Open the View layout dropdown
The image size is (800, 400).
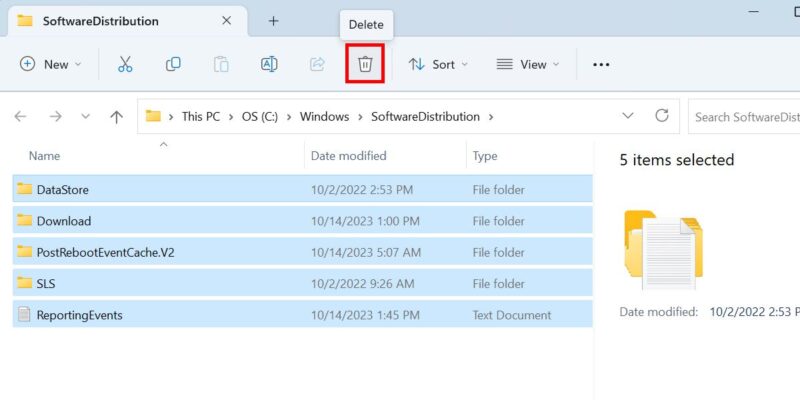pyautogui.click(x=528, y=64)
